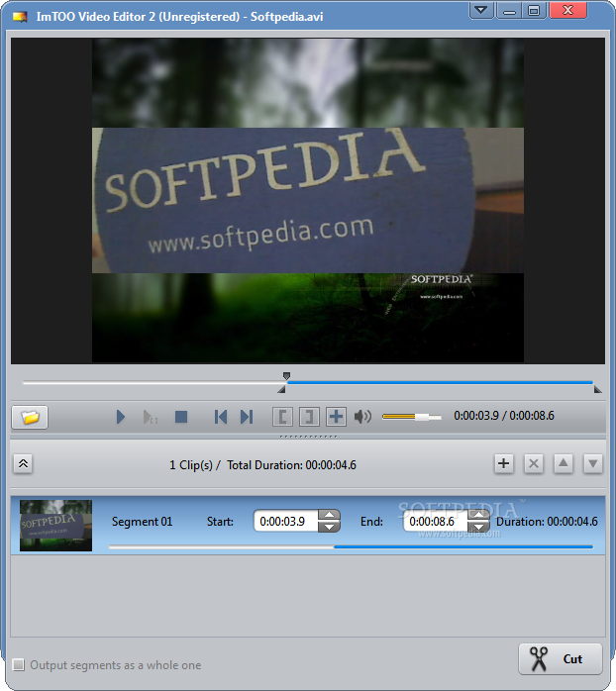This screenshot has width=616, height=691.
Task: Decrease the Start time with down arrow
Action: pyautogui.click(x=329, y=527)
